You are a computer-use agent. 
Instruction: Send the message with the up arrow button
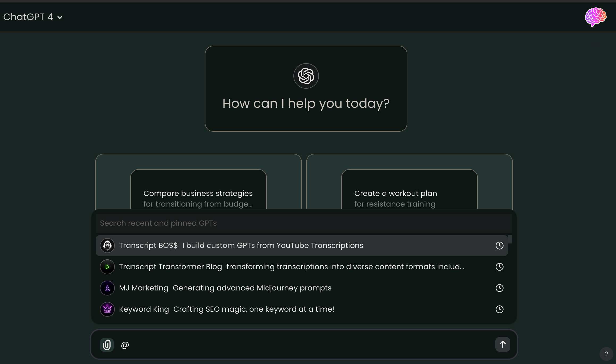[503, 344]
